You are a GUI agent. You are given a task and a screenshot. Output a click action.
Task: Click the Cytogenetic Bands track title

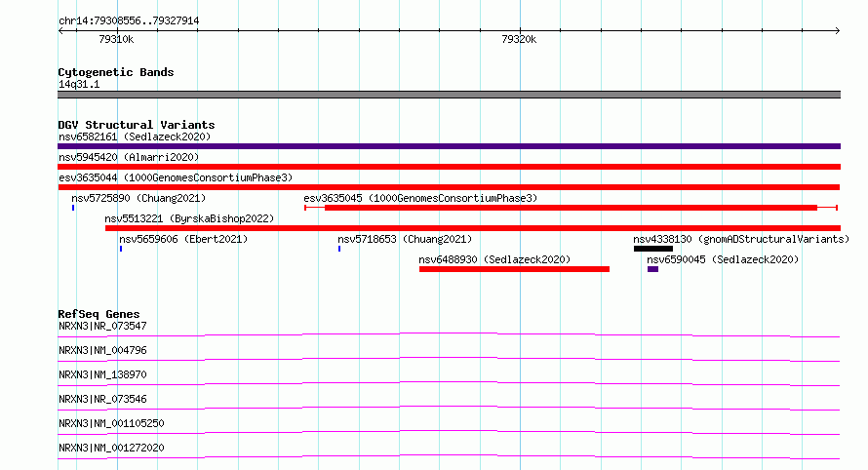click(116, 72)
